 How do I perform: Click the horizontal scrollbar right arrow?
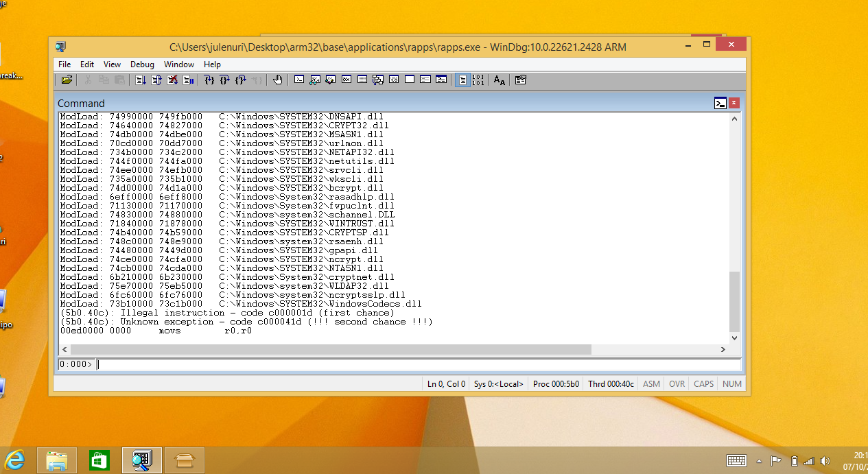point(723,350)
